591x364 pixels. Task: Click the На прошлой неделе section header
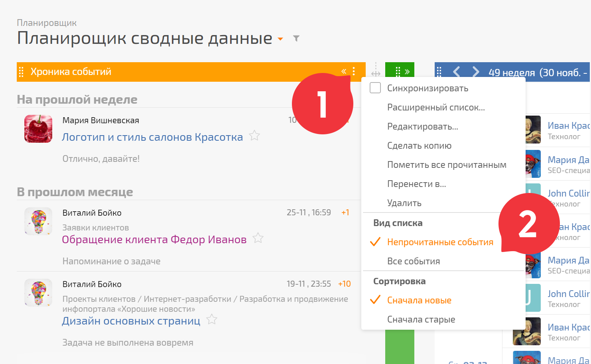77,100
